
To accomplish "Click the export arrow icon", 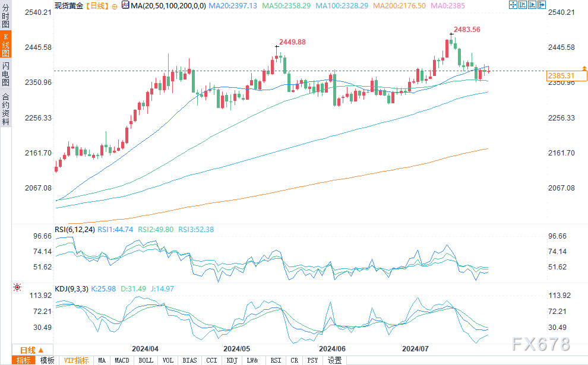I will tap(542, 5).
